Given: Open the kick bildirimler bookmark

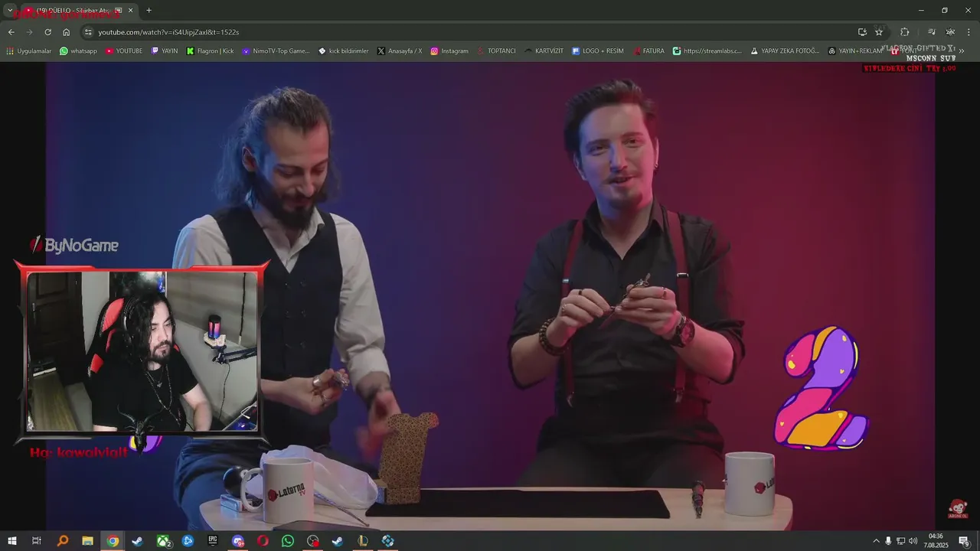Looking at the screenshot, I should 344,51.
